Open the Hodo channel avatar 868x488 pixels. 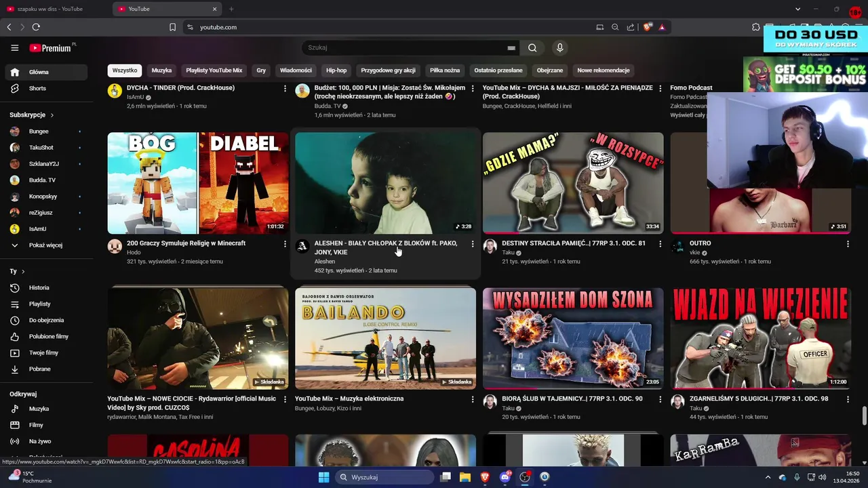(115, 246)
